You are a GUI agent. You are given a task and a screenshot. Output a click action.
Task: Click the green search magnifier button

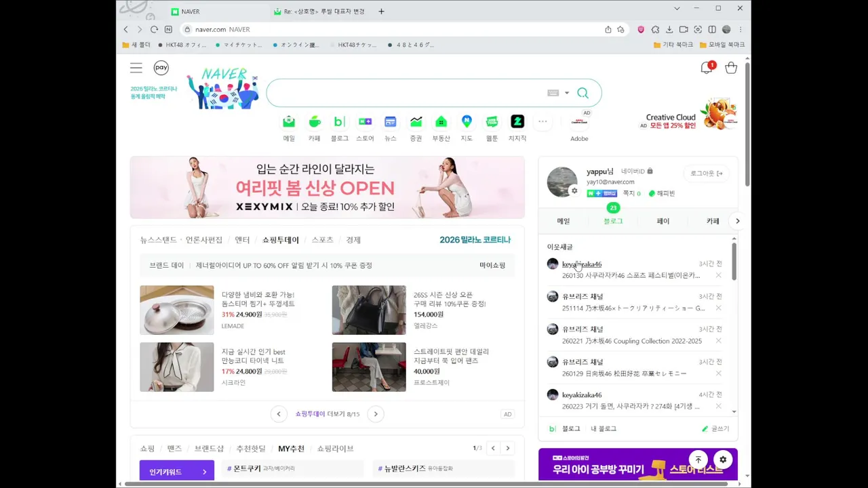(583, 93)
